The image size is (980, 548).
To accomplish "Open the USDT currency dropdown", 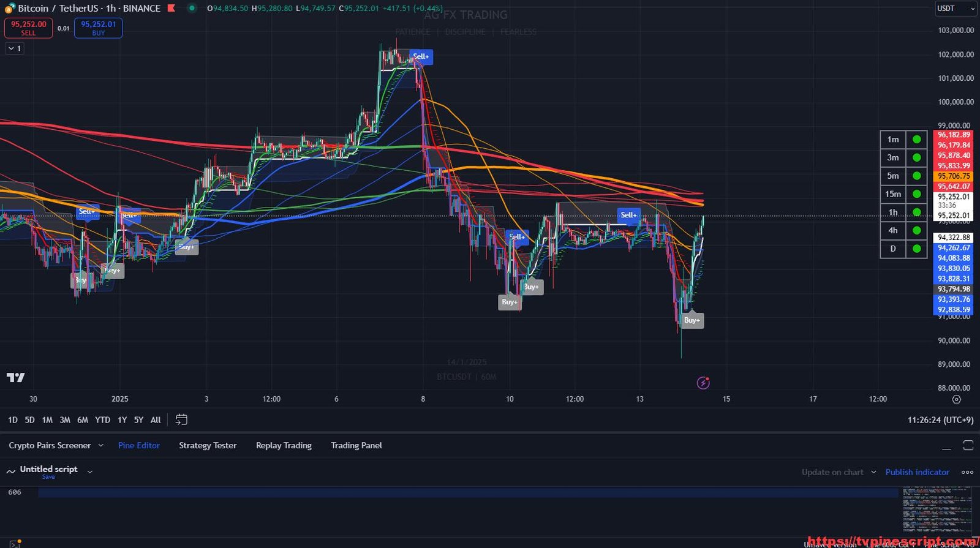I will point(956,8).
